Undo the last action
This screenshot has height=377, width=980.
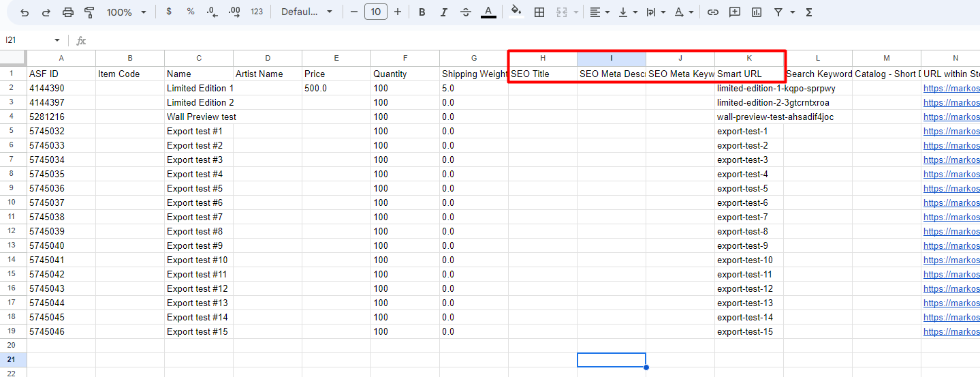tap(25, 12)
